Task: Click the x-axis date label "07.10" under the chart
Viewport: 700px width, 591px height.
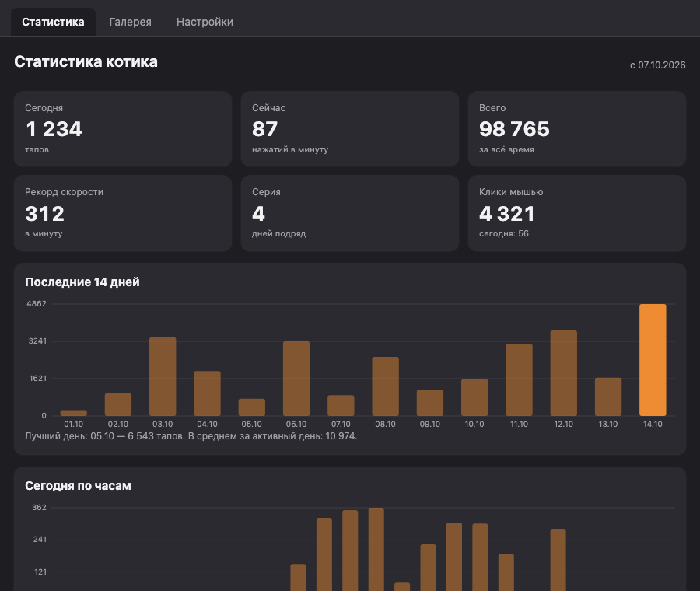Action: tap(341, 424)
